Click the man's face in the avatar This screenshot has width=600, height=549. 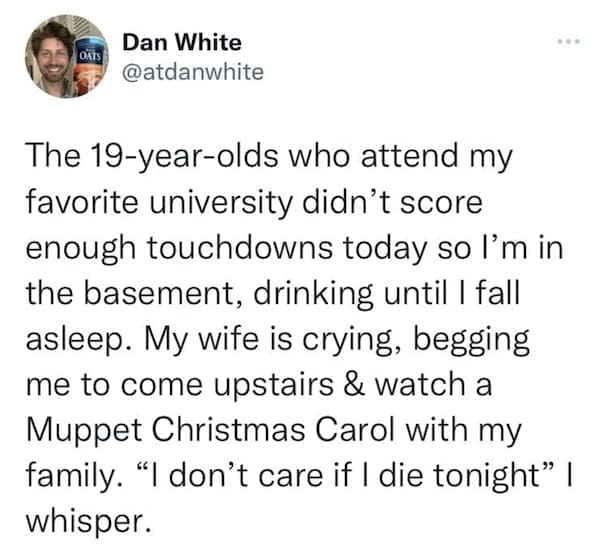coord(51,58)
